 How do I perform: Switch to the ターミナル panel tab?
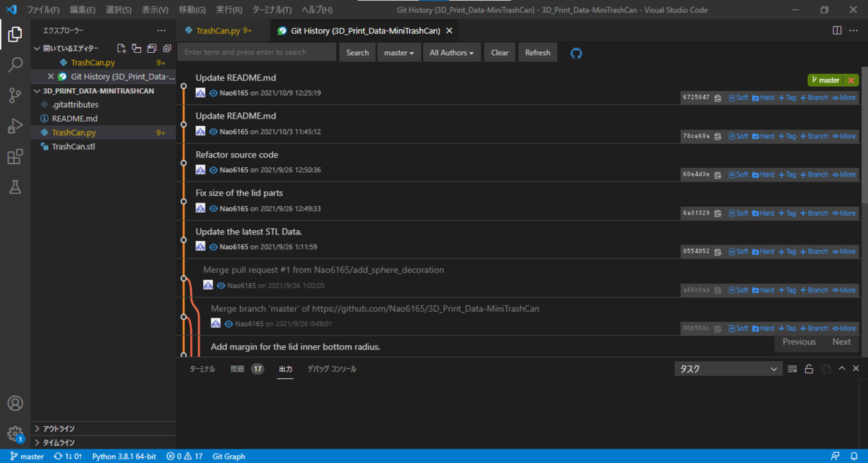click(203, 369)
